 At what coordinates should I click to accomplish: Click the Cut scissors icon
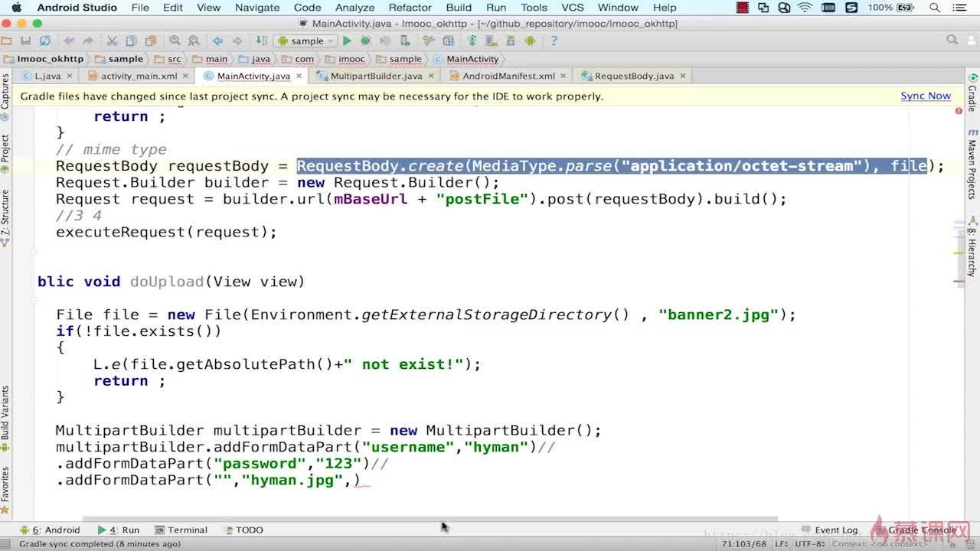pos(112,41)
